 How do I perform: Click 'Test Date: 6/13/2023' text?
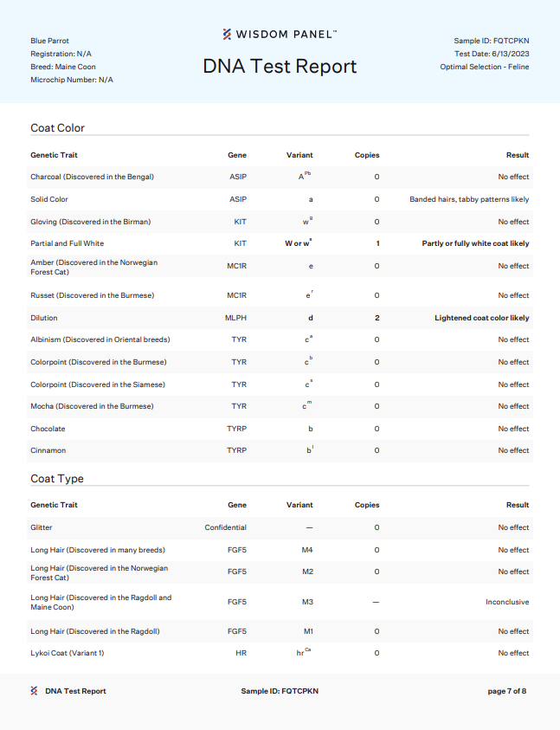(492, 54)
